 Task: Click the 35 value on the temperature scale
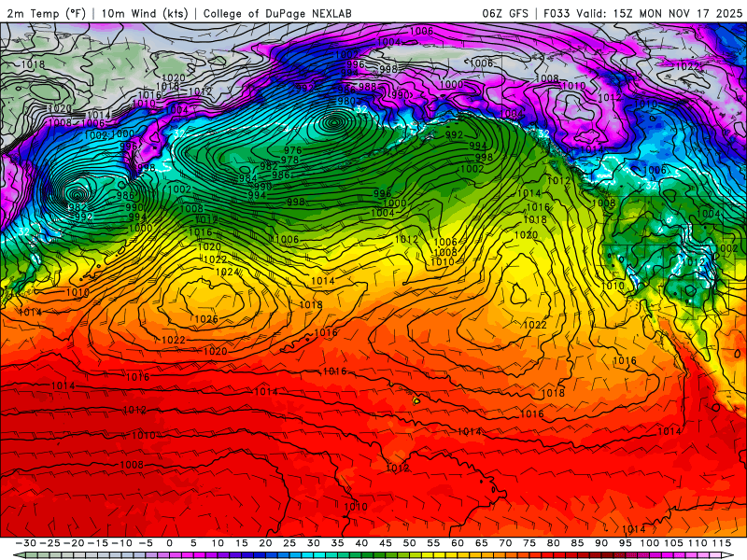(337, 543)
